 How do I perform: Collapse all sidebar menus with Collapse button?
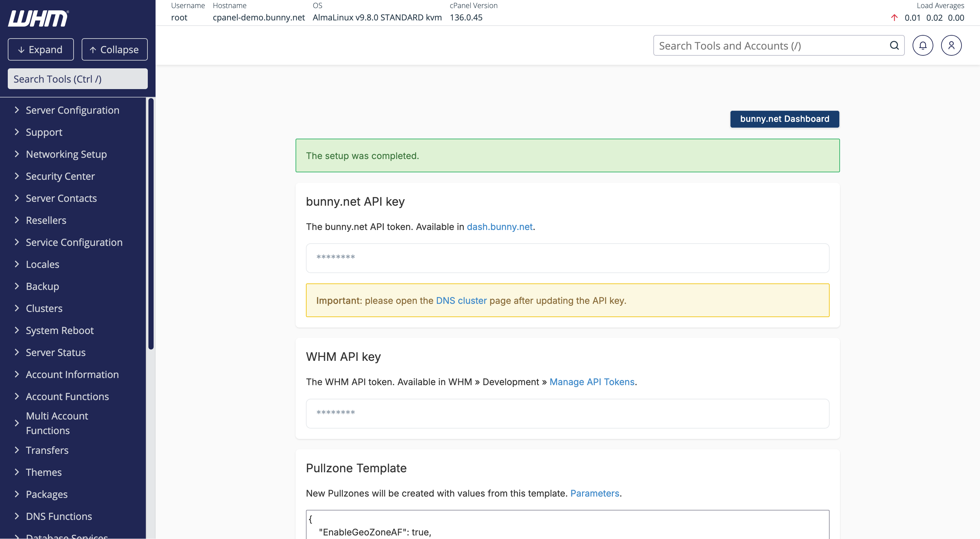(x=114, y=50)
